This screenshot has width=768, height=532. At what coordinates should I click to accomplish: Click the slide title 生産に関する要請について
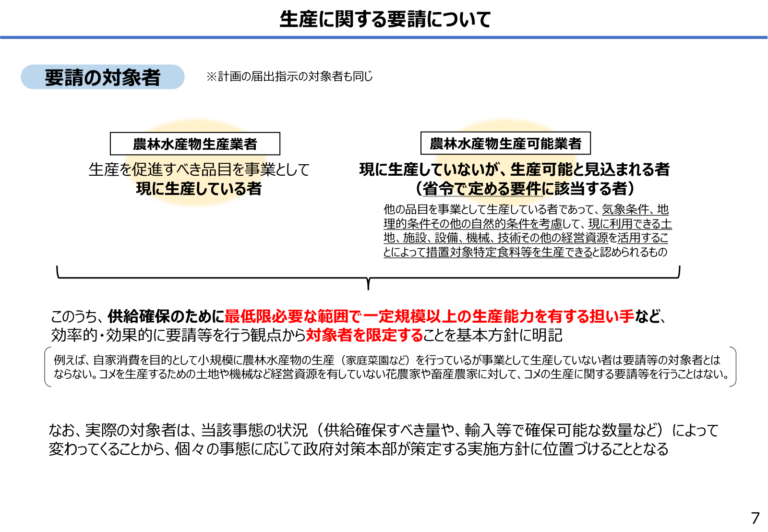(385, 19)
